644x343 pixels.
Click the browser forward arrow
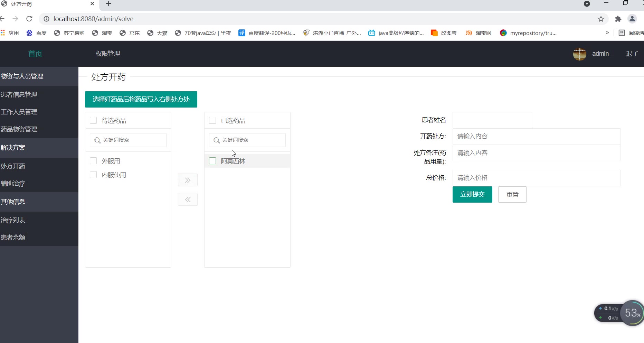click(x=15, y=19)
